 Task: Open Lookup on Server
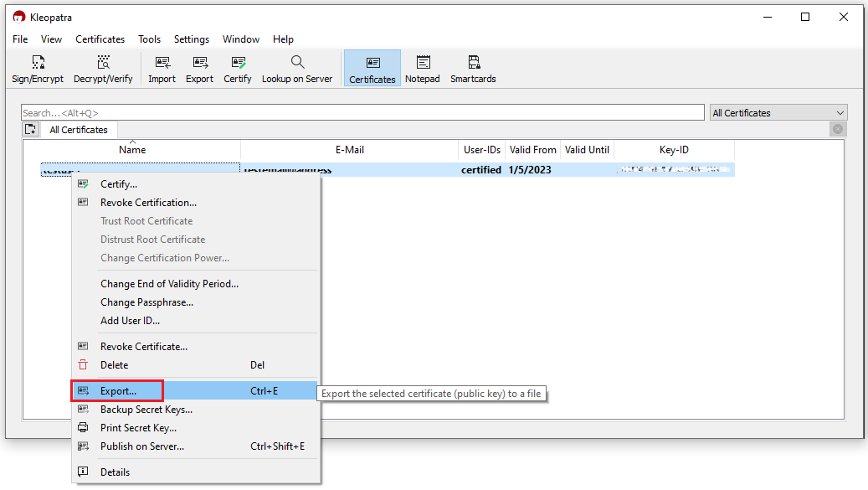pyautogui.click(x=297, y=69)
